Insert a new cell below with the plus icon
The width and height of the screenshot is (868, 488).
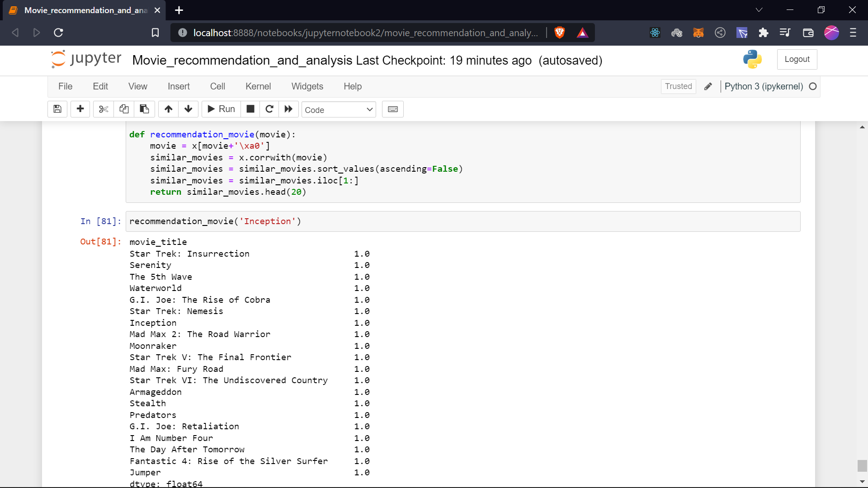(80, 109)
